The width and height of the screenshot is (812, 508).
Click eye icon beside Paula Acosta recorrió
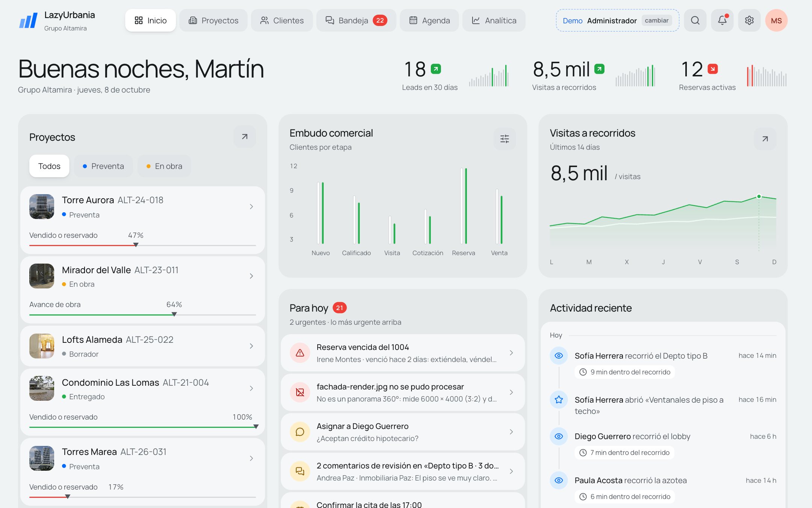click(x=559, y=481)
